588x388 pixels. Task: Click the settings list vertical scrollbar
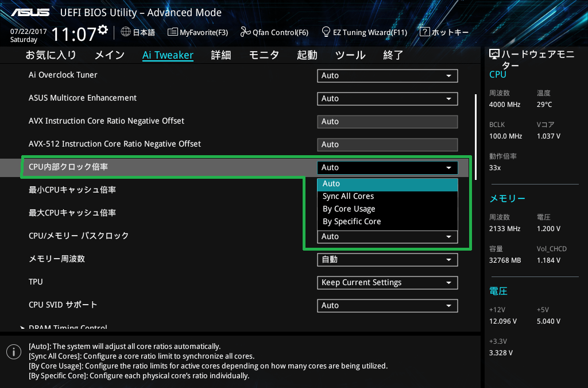point(475,137)
